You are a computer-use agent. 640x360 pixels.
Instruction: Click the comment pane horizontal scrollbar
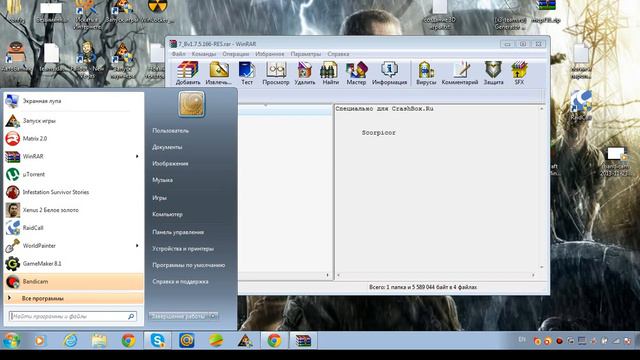[436, 275]
